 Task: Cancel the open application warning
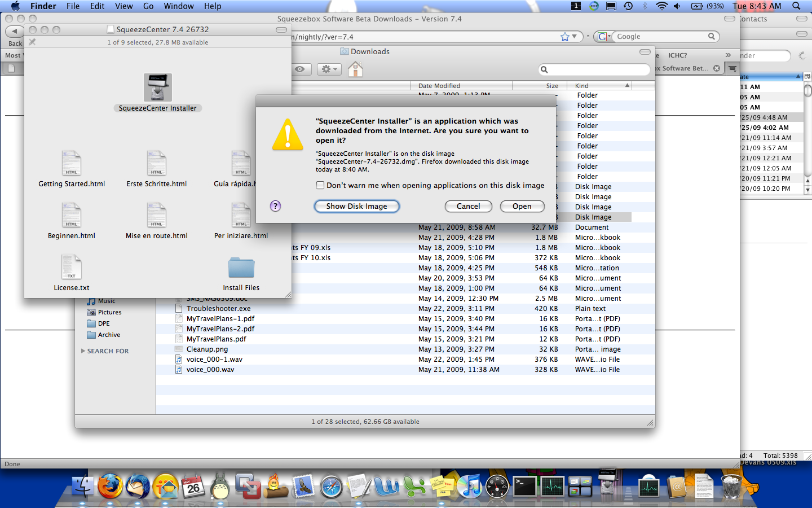pos(468,207)
